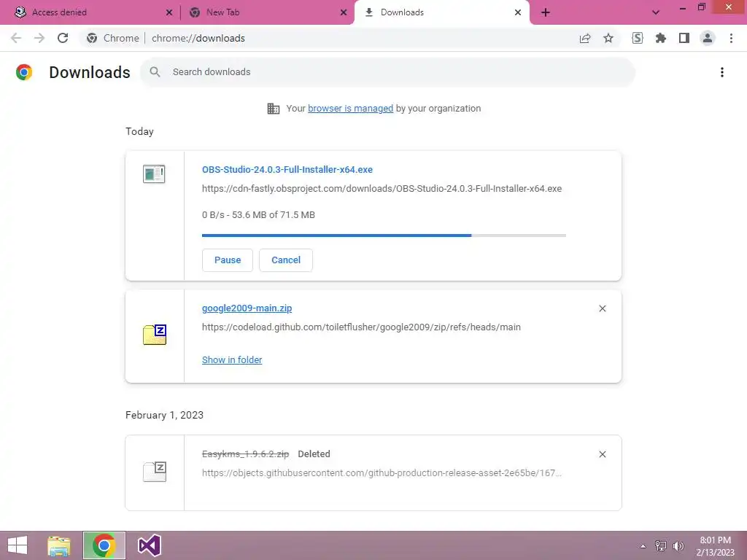Screen dimensions: 747x560
Task: Close the New Tab tab
Action: 344,13
